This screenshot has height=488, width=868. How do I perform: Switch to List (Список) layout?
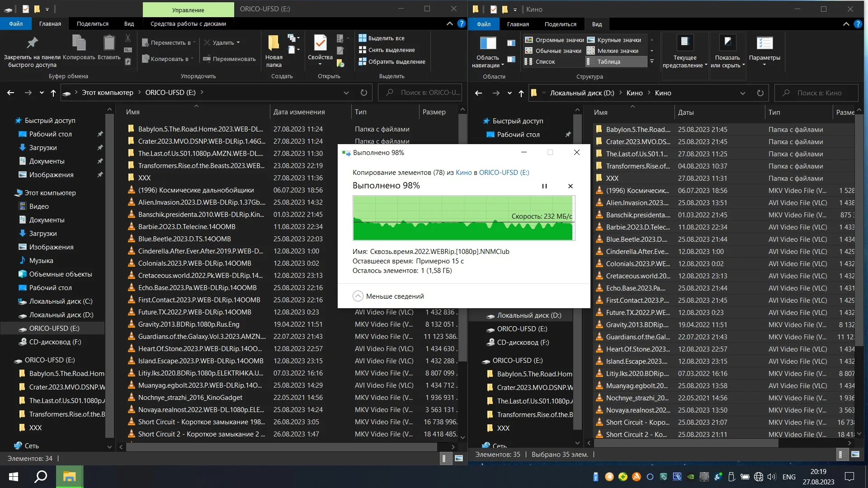[545, 62]
